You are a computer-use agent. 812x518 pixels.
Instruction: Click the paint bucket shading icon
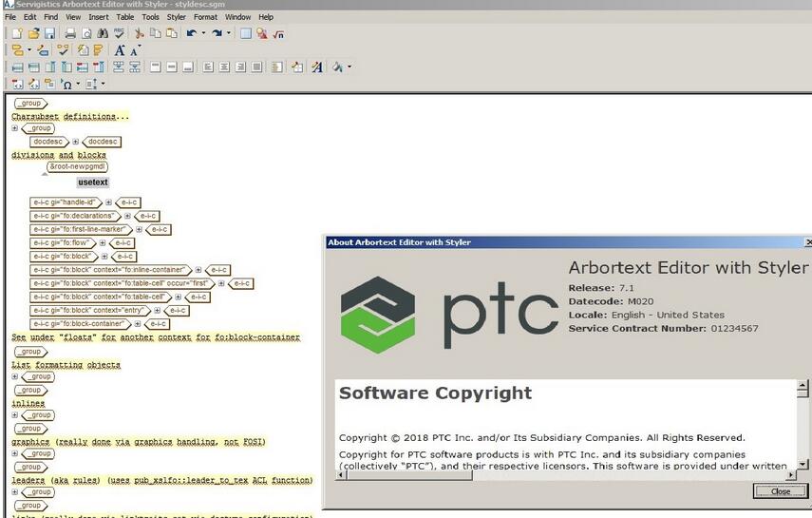coord(338,67)
